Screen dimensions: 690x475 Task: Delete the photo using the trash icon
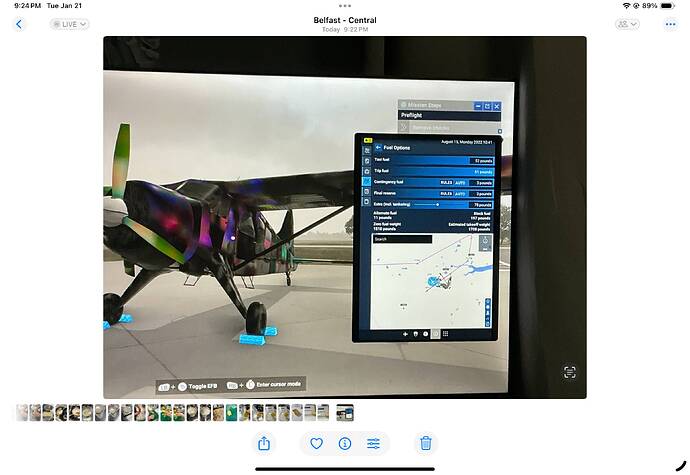(x=426, y=443)
